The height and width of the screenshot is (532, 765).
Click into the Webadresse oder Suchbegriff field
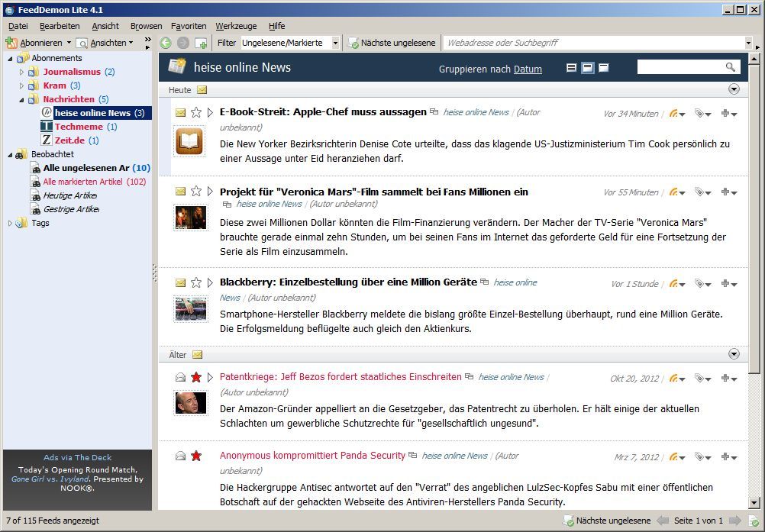(594, 43)
